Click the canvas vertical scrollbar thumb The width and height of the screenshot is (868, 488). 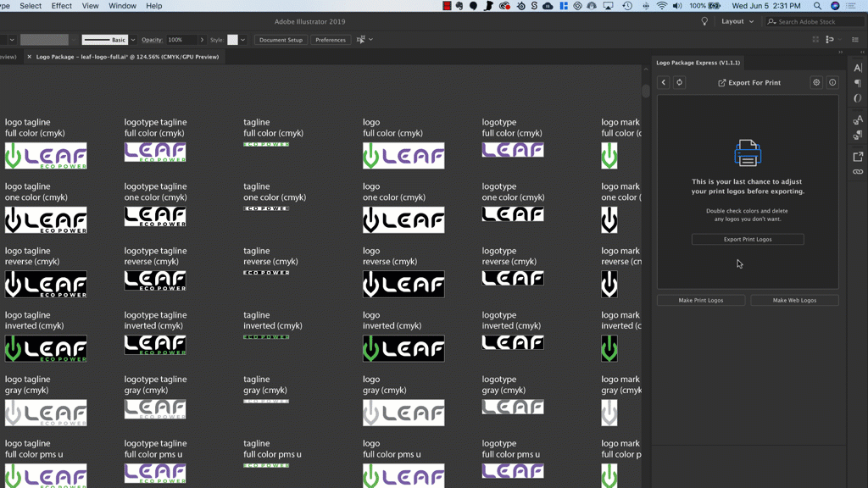(x=645, y=91)
